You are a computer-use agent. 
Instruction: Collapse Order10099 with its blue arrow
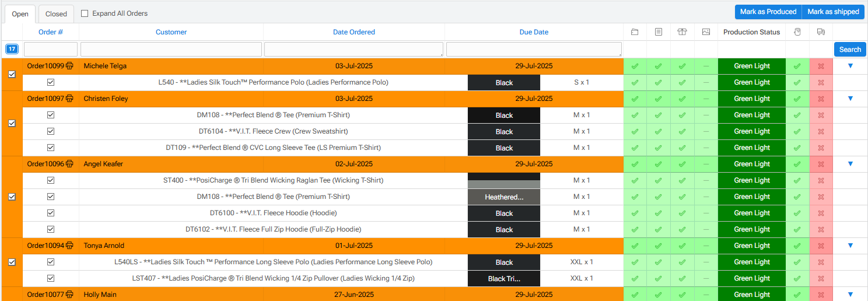coord(850,66)
